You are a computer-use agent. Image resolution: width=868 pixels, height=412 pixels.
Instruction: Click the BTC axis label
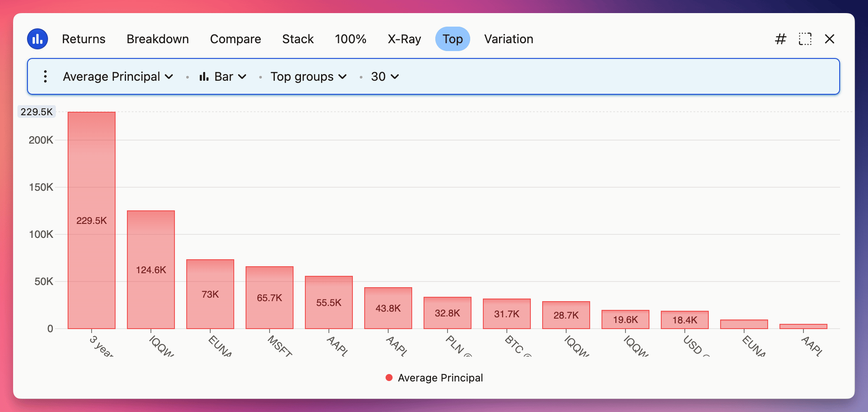coord(518,346)
